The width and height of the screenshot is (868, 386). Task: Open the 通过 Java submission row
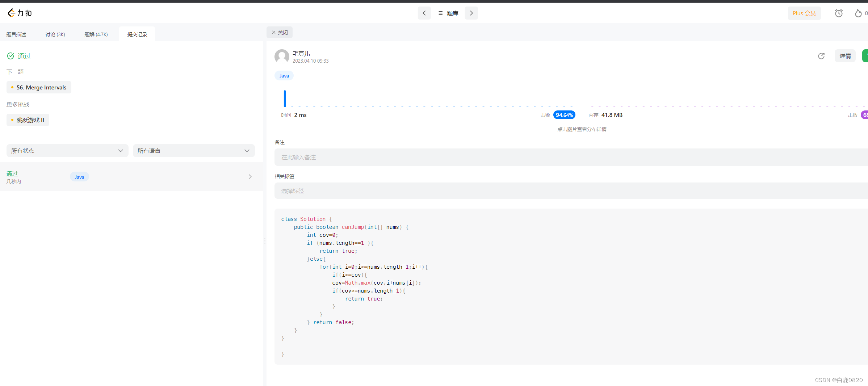pyautogui.click(x=131, y=177)
